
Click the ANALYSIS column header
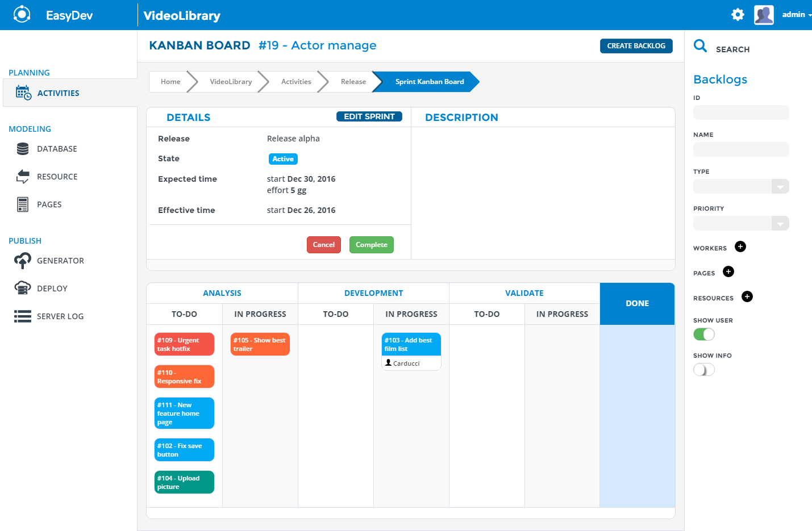pos(222,293)
